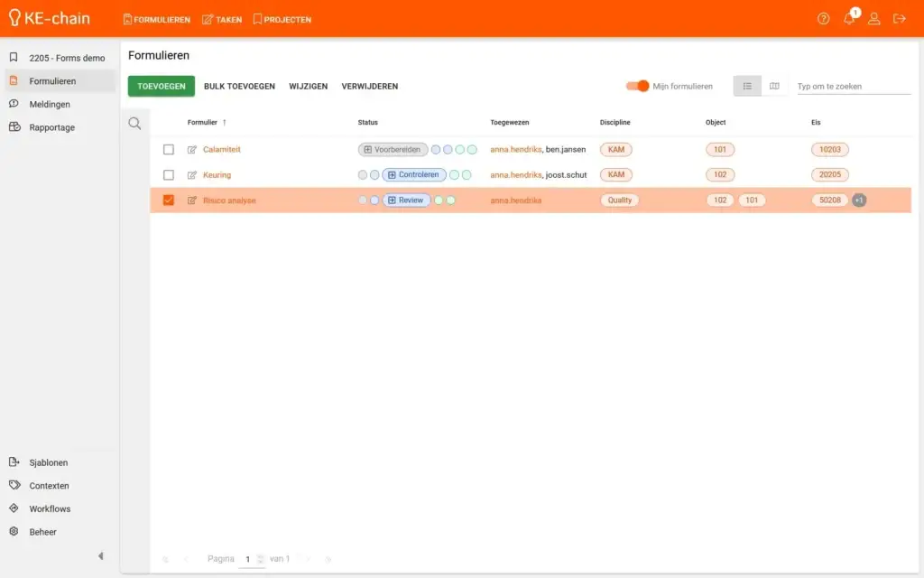Collapse the left sidebar arrow
The image size is (924, 578).
click(x=100, y=556)
